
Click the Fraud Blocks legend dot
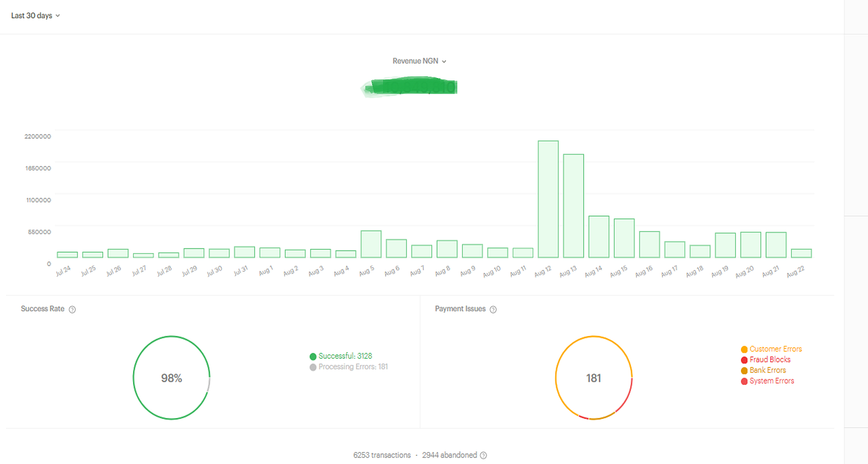click(744, 360)
